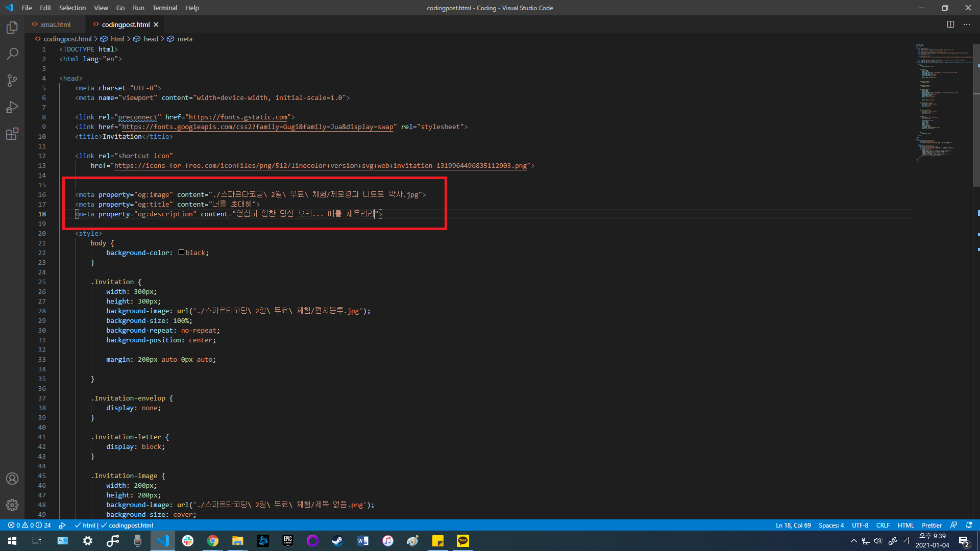
Task: Expand the head breadcrumb item
Action: pos(151,39)
